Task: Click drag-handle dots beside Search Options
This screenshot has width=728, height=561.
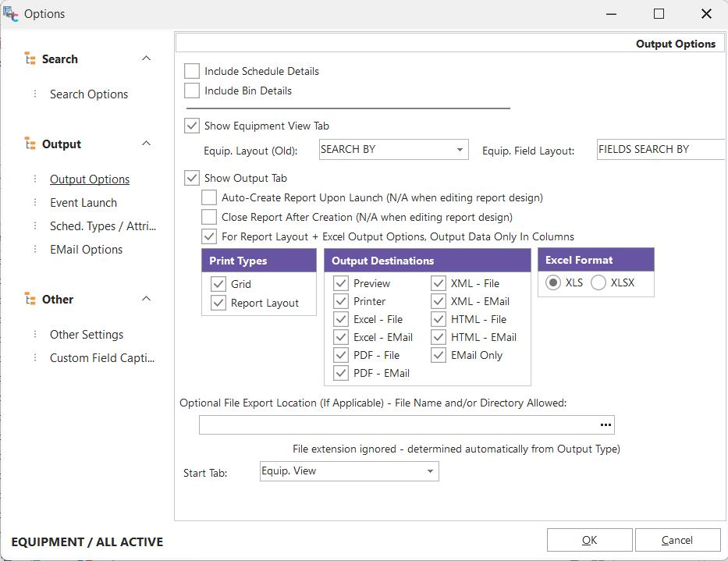Action: 35,94
